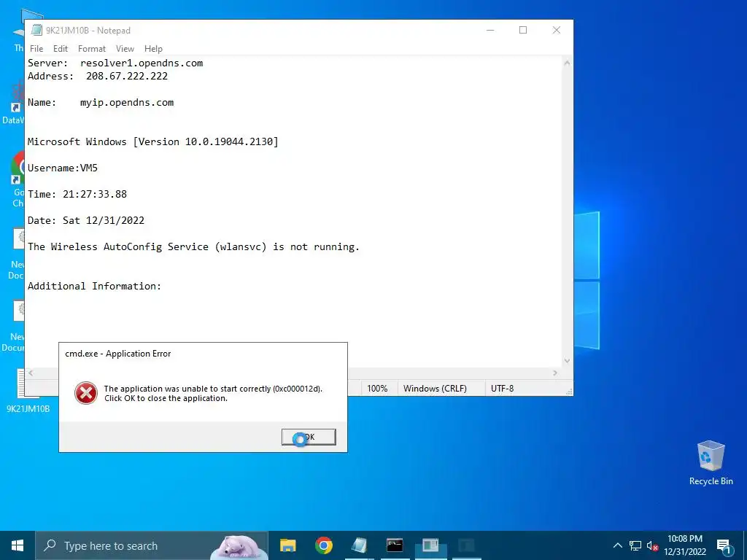Switch to Notepad via taskbar icon
The height and width of the screenshot is (560, 747).
tap(359, 545)
